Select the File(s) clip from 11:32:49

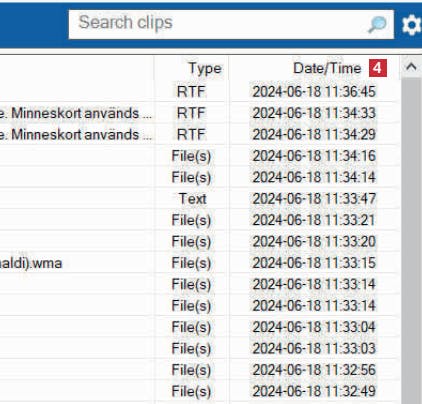[x=199, y=391]
